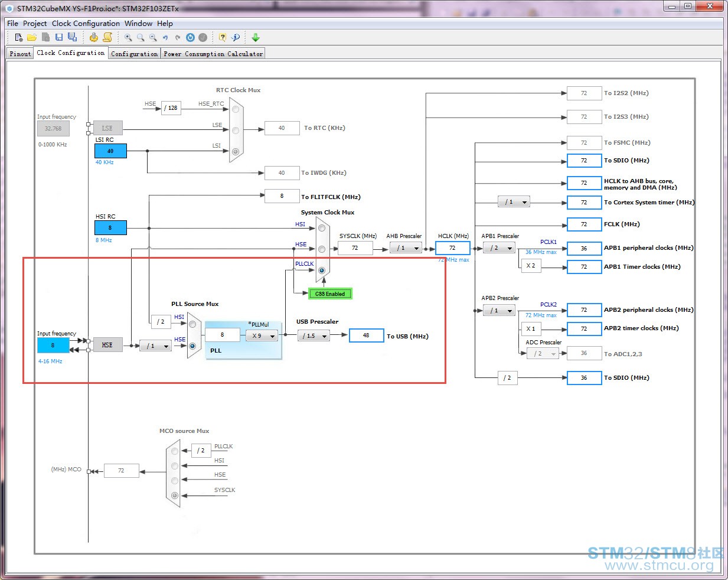The image size is (728, 580).
Task: Click the About information icon
Action: click(x=236, y=37)
